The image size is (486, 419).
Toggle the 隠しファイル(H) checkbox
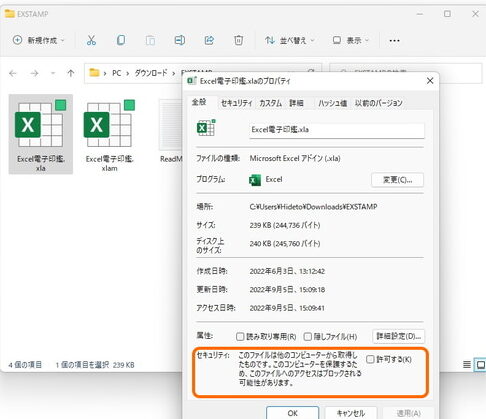(x=308, y=337)
